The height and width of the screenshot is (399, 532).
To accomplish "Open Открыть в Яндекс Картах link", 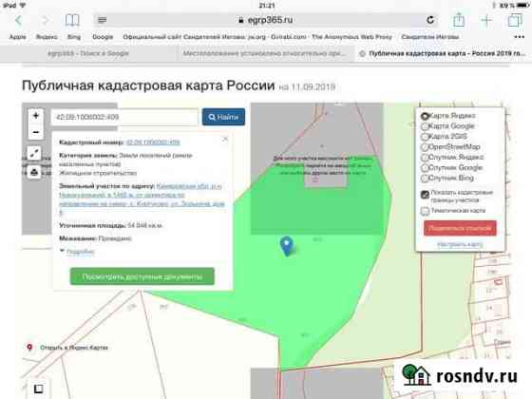I will tap(74, 348).
